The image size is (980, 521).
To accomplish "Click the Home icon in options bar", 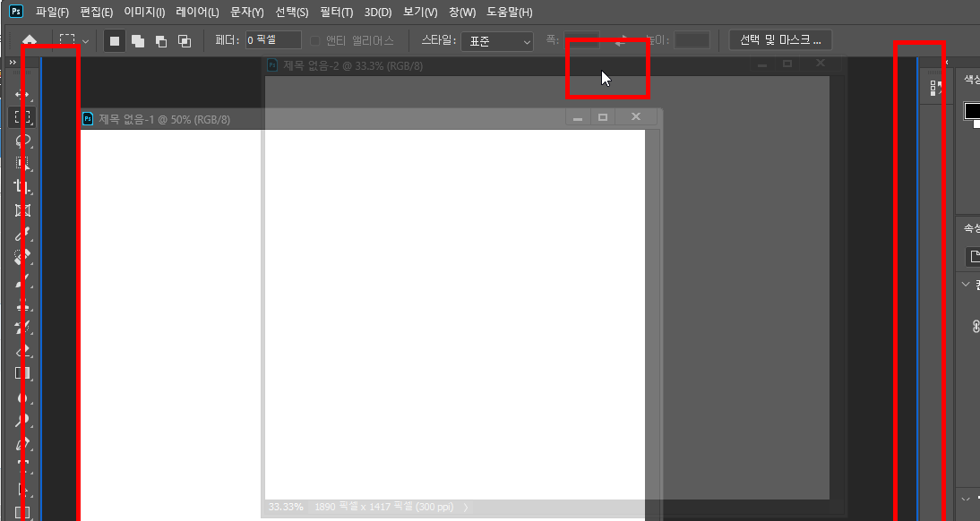I will click(30, 40).
